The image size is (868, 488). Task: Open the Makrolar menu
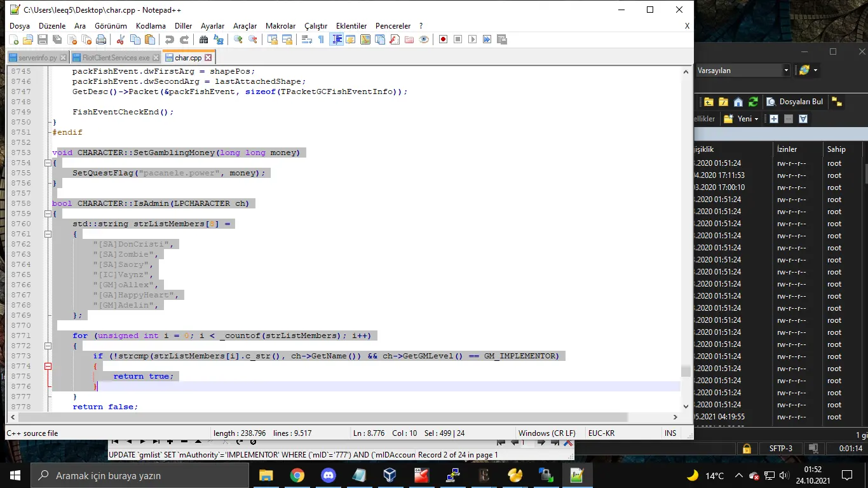[x=280, y=26]
